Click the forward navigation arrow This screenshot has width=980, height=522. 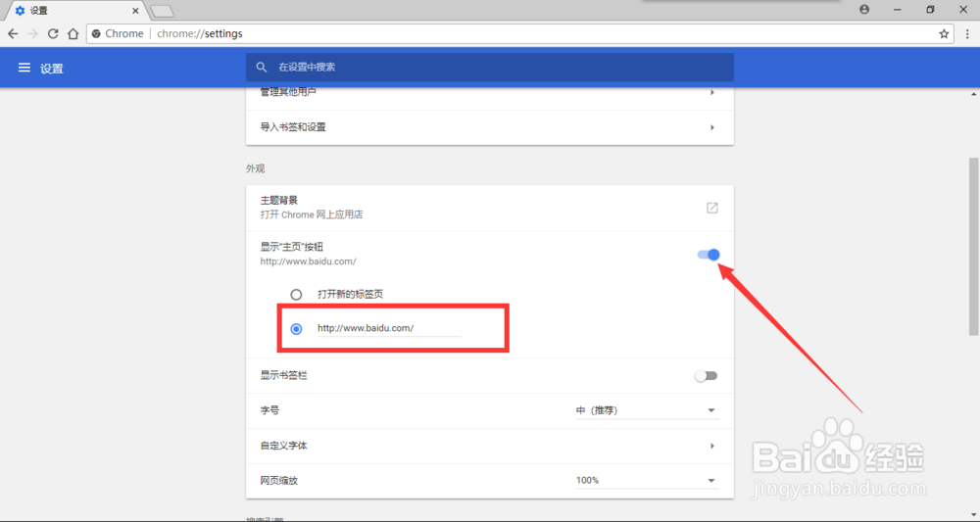tap(33, 33)
